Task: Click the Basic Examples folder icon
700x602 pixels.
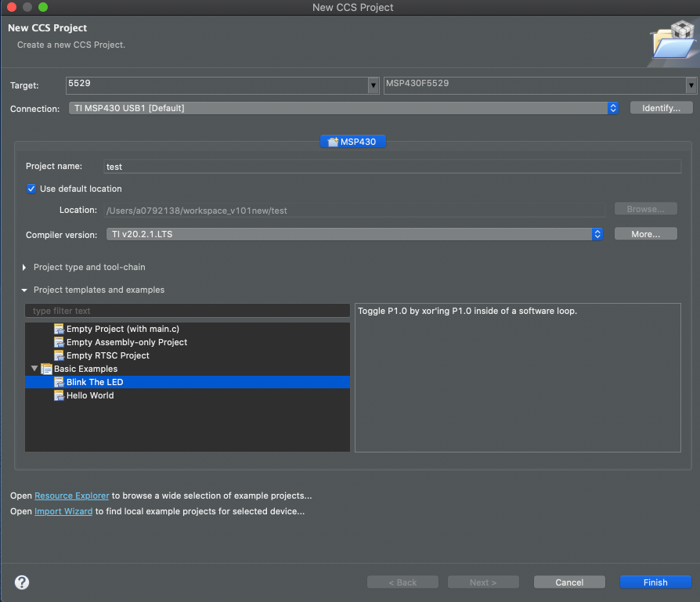Action: (47, 369)
